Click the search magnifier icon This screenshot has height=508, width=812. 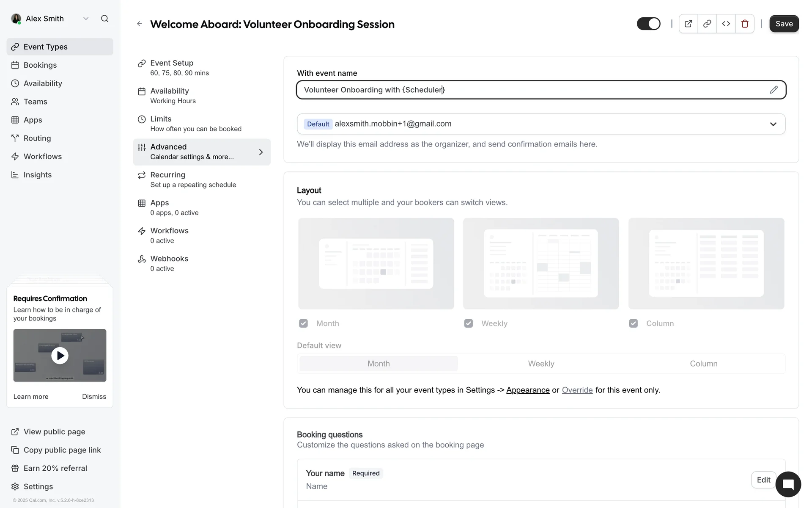(x=104, y=19)
